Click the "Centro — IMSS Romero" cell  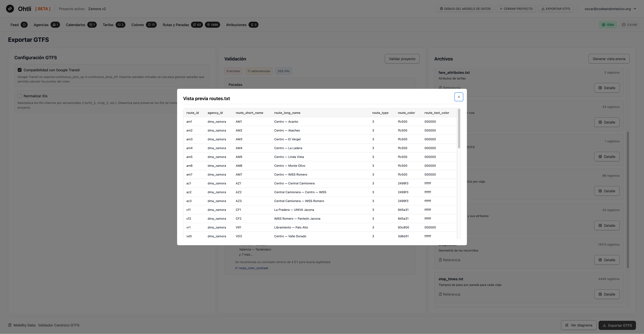click(291, 175)
